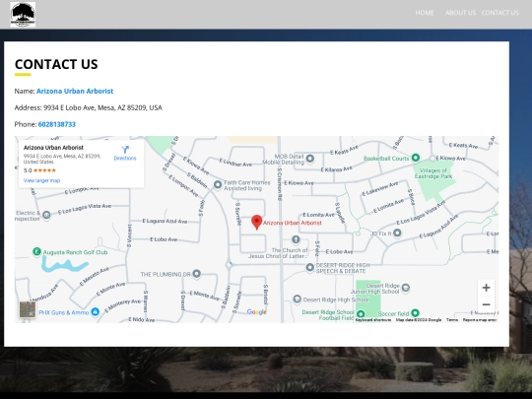Screen dimensions: 532x399
Task: Open map Terms link
Action: (x=452, y=320)
